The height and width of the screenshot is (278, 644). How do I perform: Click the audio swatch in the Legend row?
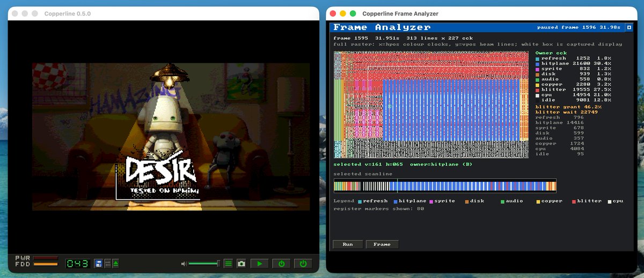pyautogui.click(x=503, y=201)
